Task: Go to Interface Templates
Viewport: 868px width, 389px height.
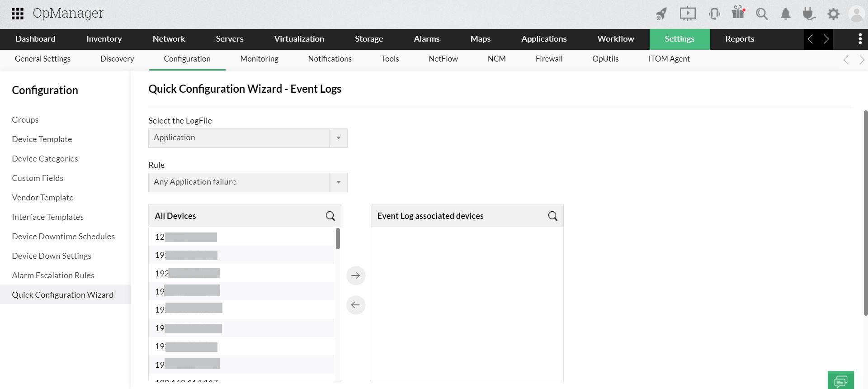Action: (x=48, y=217)
